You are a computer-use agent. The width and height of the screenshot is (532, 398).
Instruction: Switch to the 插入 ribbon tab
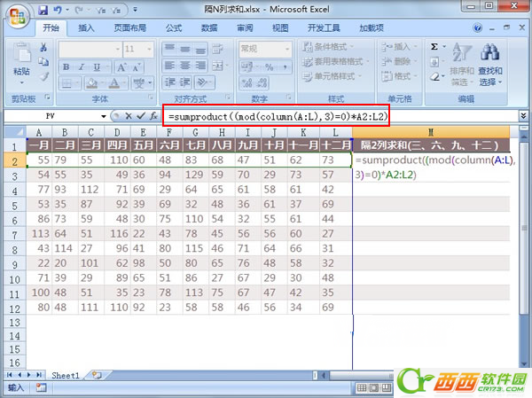click(87, 27)
